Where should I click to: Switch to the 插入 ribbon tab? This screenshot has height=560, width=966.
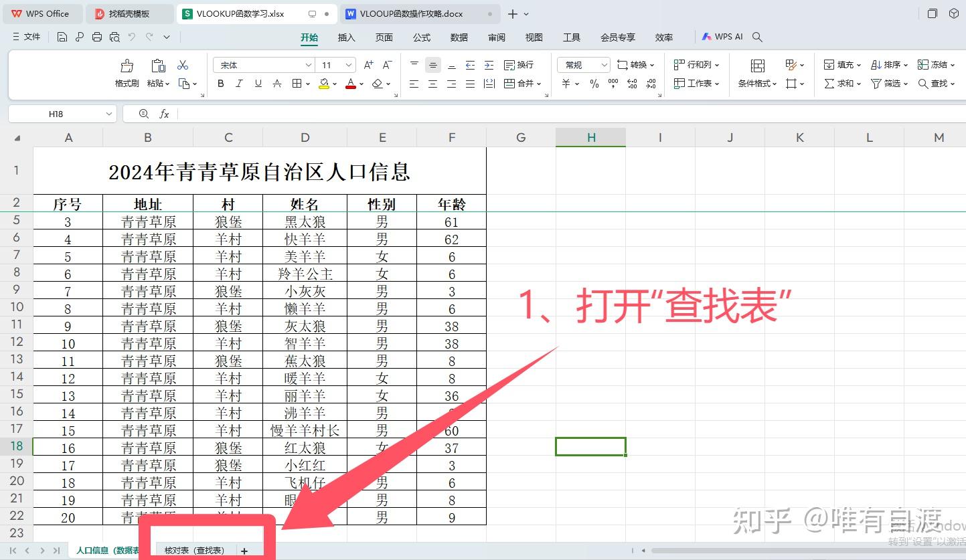click(345, 37)
